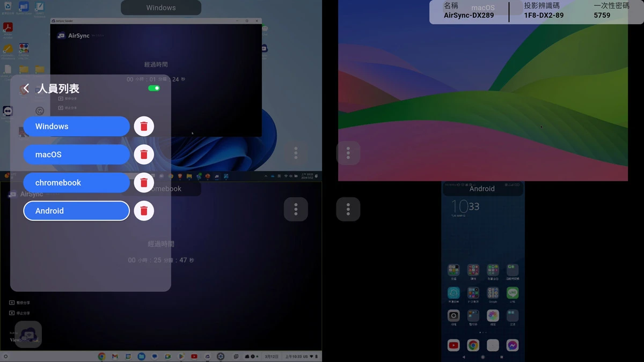Delete the Android entry via trash icon
The image size is (644, 362).
tap(144, 211)
